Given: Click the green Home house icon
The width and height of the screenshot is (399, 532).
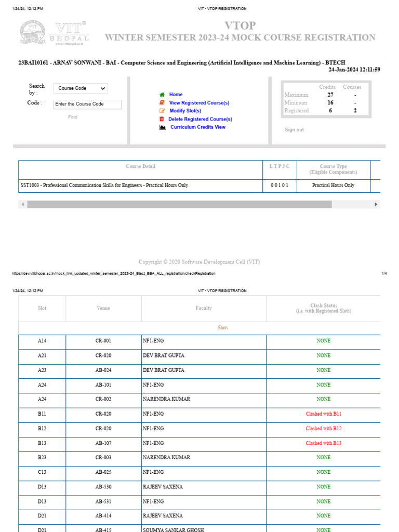Looking at the screenshot, I should tap(162, 95).
